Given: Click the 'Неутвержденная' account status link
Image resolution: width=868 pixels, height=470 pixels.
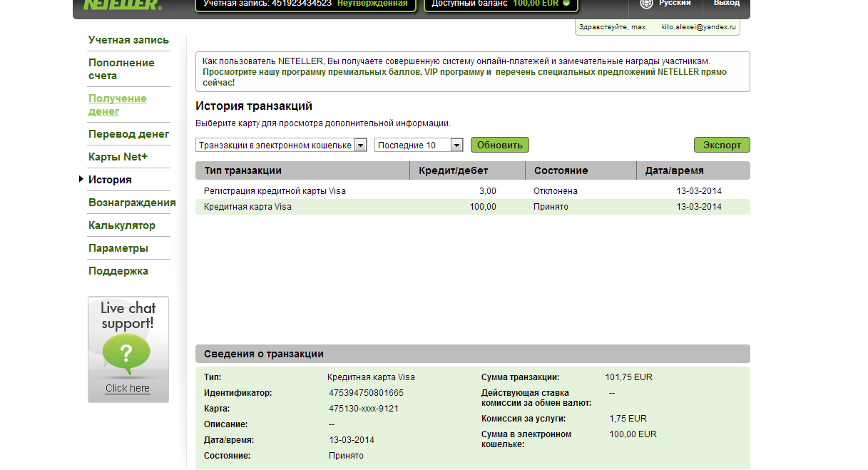Looking at the screenshot, I should click(372, 3).
